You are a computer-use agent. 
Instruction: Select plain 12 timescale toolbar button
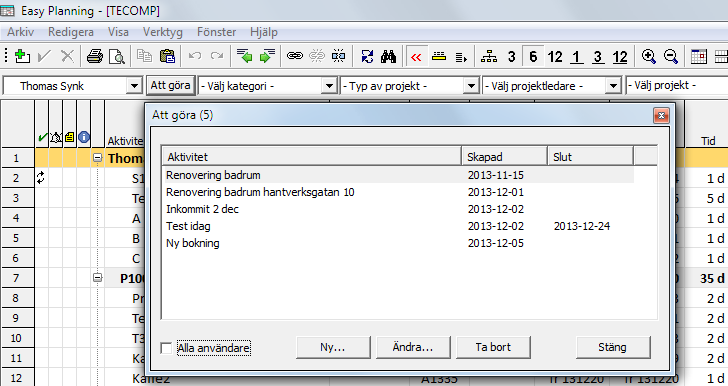click(555, 57)
